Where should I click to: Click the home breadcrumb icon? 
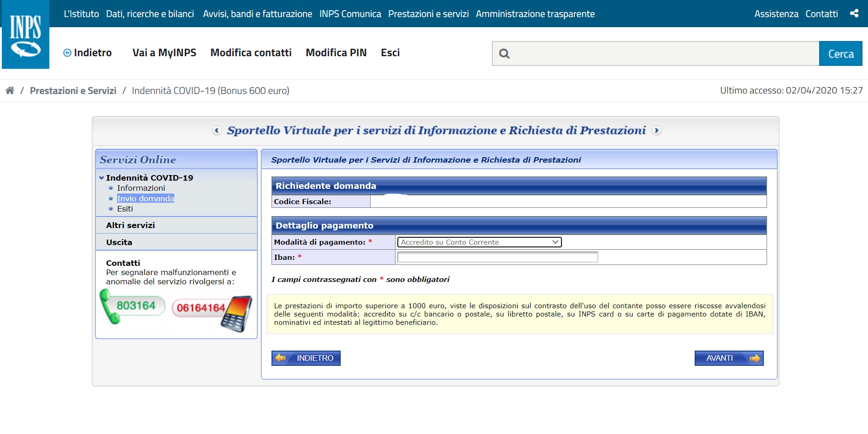(x=10, y=90)
